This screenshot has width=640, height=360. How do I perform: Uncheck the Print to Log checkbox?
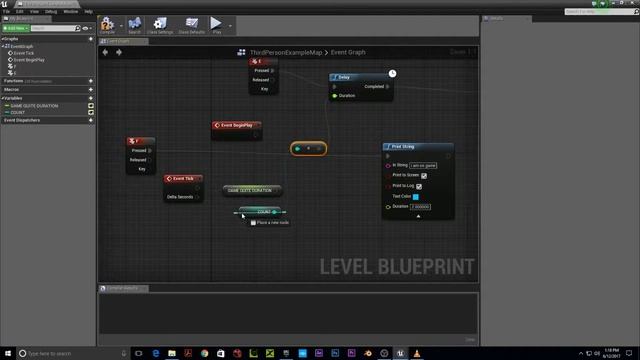point(419,187)
